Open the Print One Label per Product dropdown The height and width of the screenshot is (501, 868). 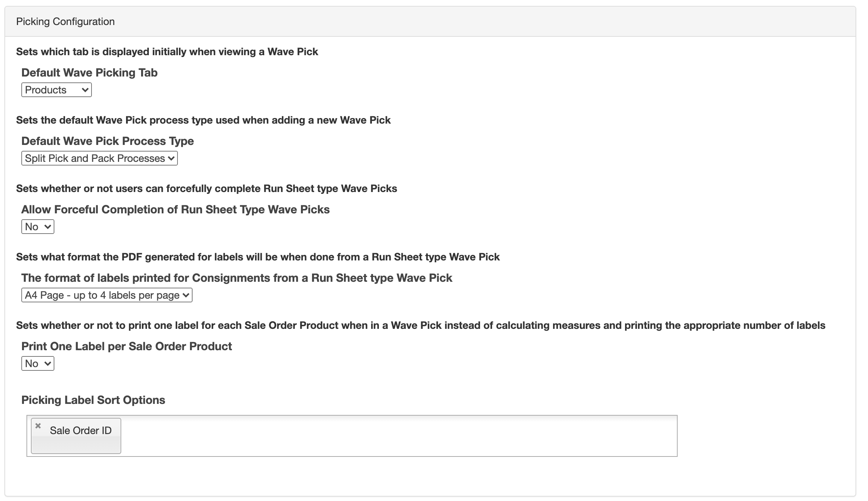coord(37,363)
